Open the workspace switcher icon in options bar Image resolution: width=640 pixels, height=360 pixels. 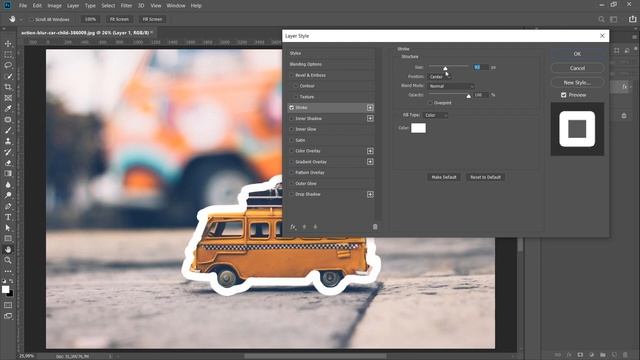point(613,19)
